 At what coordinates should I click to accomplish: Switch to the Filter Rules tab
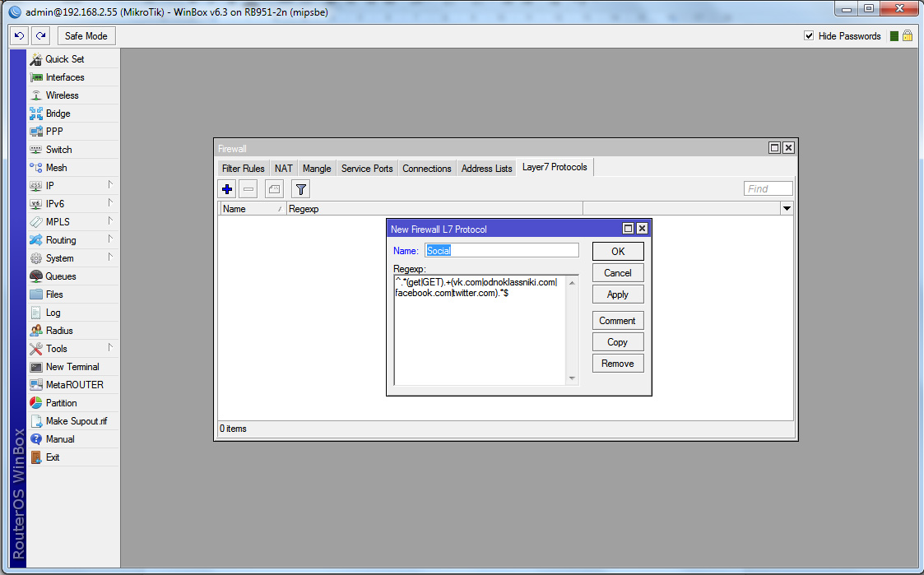pos(244,169)
